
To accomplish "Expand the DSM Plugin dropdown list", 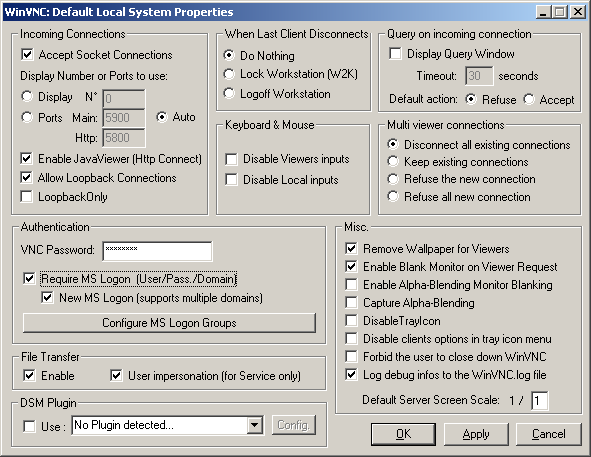I will point(255,425).
